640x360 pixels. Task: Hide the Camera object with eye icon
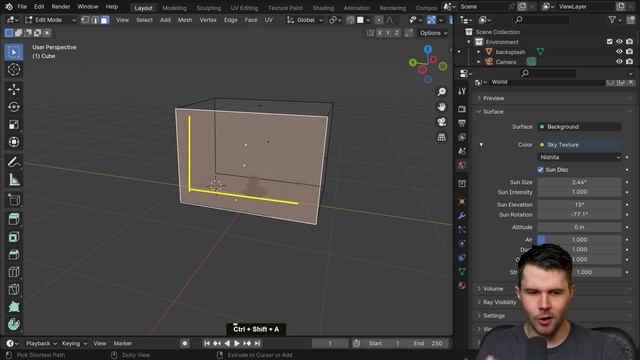[x=619, y=62]
